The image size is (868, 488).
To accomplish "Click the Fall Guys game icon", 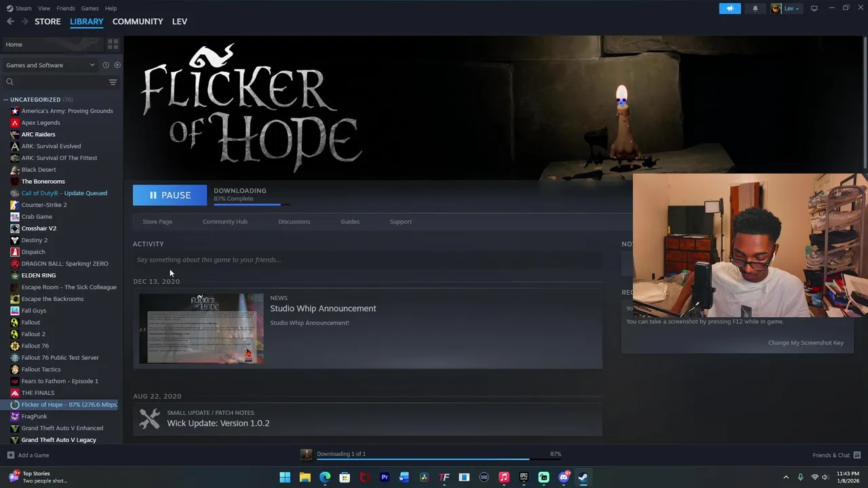I will pos(15,310).
